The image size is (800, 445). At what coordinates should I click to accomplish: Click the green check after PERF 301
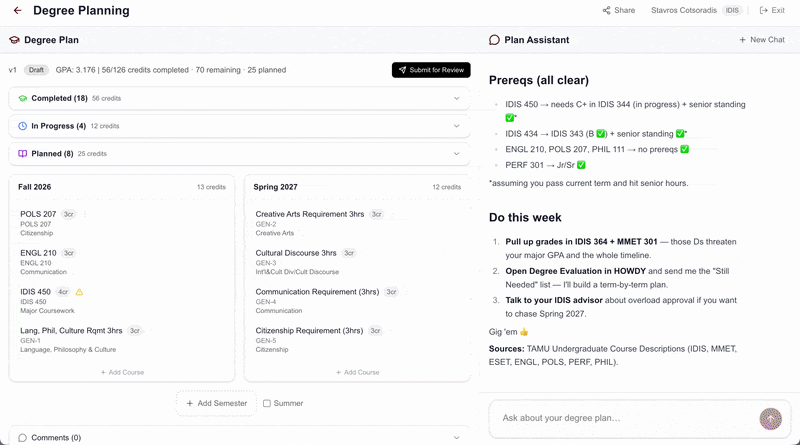click(x=581, y=165)
